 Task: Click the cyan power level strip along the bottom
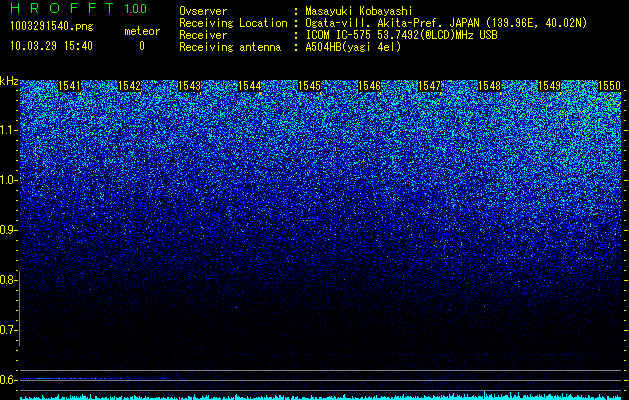pyautogui.click(x=321, y=397)
